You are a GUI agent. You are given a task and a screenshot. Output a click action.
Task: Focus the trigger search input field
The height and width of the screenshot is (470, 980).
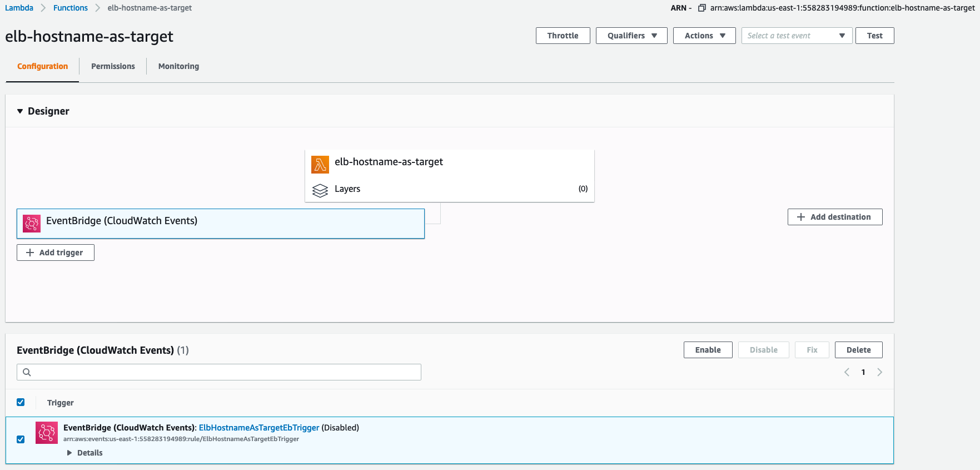tap(219, 372)
